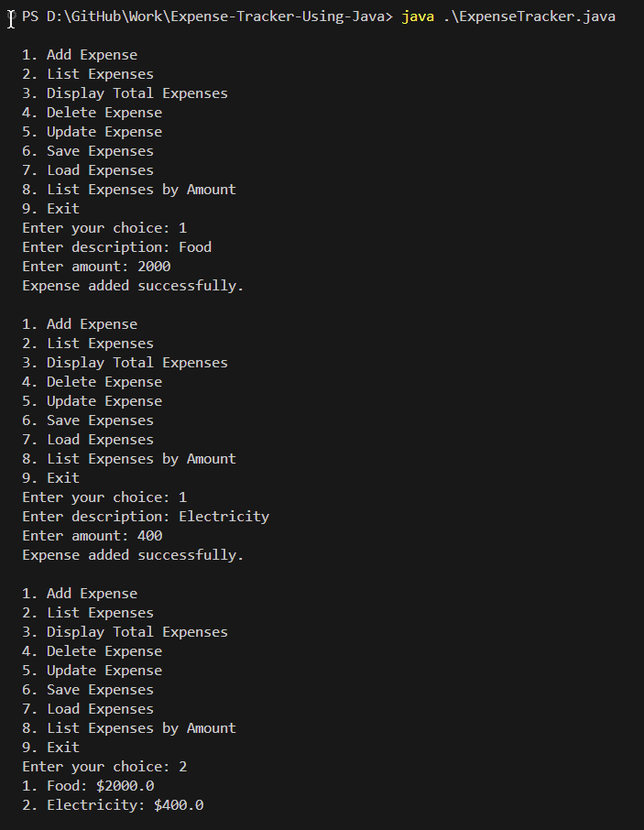
Task: Click '7. Load Expenses' in the bottom menu
Action: (88, 709)
